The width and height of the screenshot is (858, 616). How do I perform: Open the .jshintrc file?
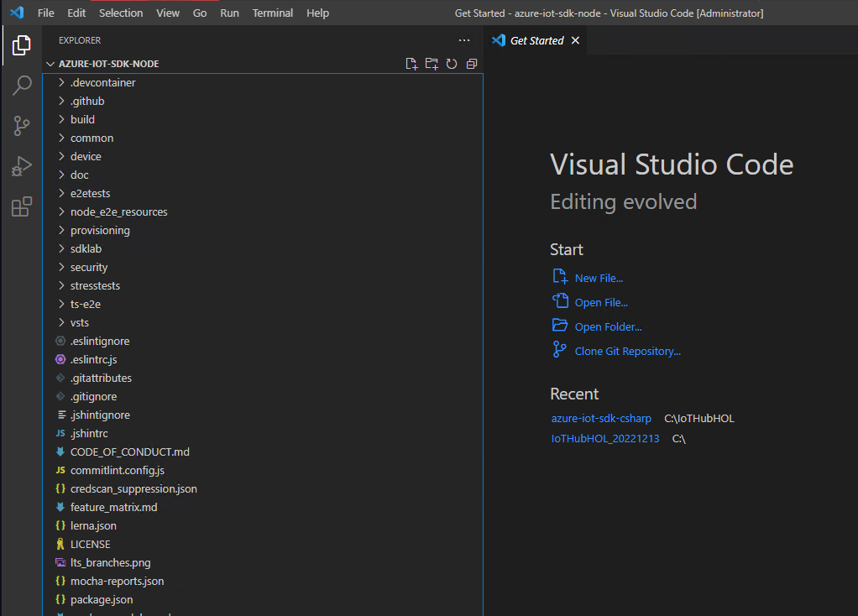[x=264, y=433]
